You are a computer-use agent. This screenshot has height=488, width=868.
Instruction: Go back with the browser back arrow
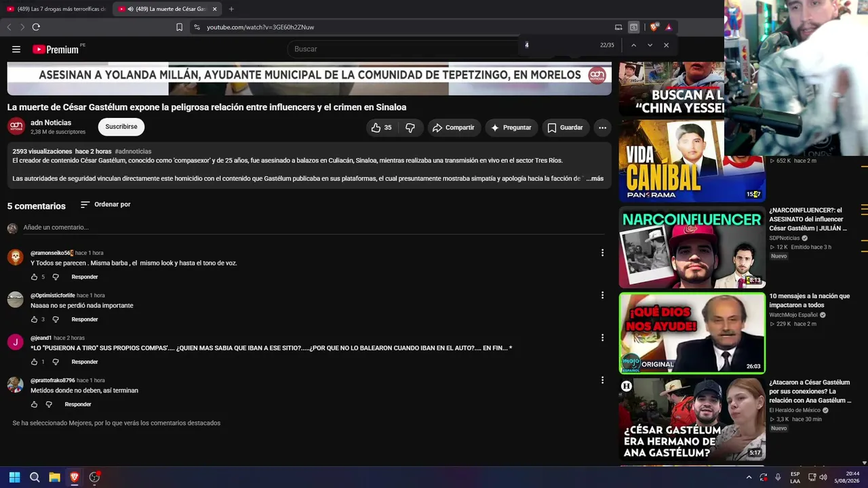[9, 27]
